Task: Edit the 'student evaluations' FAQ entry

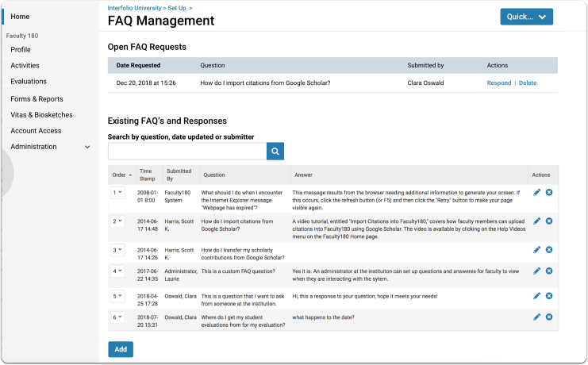Action: [536, 317]
